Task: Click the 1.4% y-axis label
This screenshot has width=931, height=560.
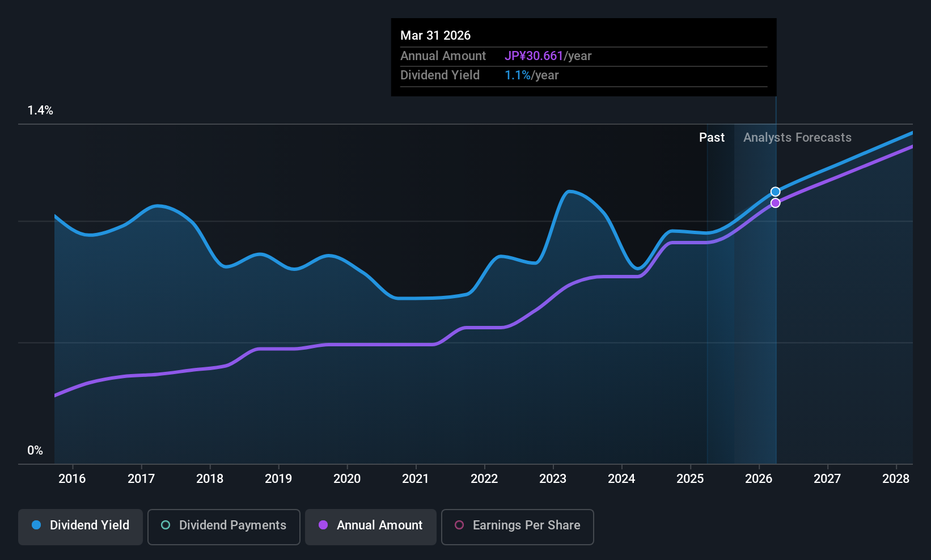Action: coord(40,111)
